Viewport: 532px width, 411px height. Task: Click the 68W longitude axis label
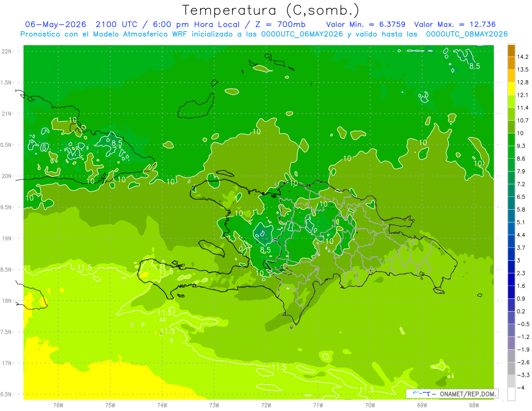[x=474, y=405]
